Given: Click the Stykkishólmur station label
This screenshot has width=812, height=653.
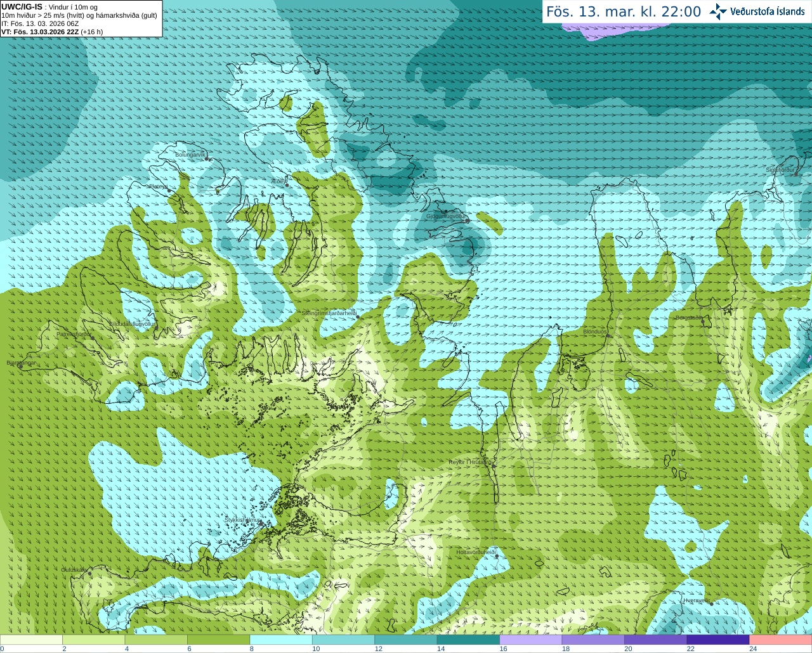Looking at the screenshot, I should pos(243,520).
